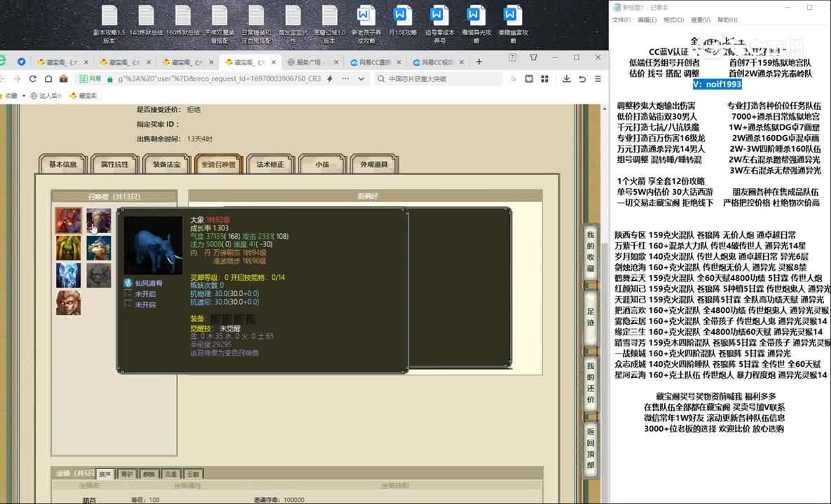Open the 藏宝阁 bookmark in bookmarks bar
831x504 pixels.
pos(84,96)
